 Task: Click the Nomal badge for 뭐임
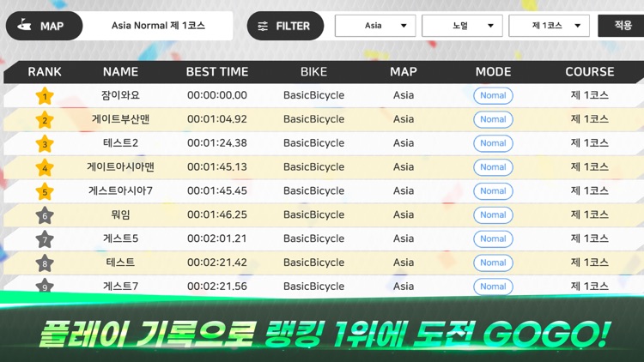coord(493,214)
